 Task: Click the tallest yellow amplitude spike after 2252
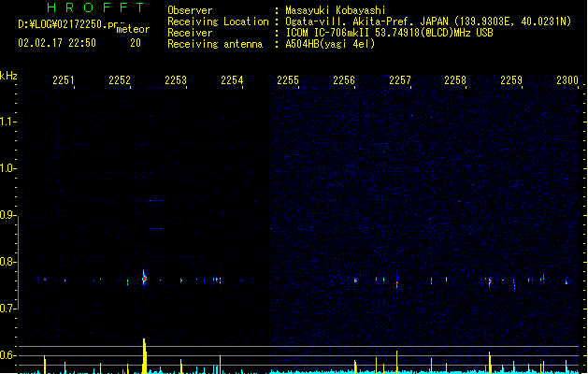pyautogui.click(x=144, y=356)
